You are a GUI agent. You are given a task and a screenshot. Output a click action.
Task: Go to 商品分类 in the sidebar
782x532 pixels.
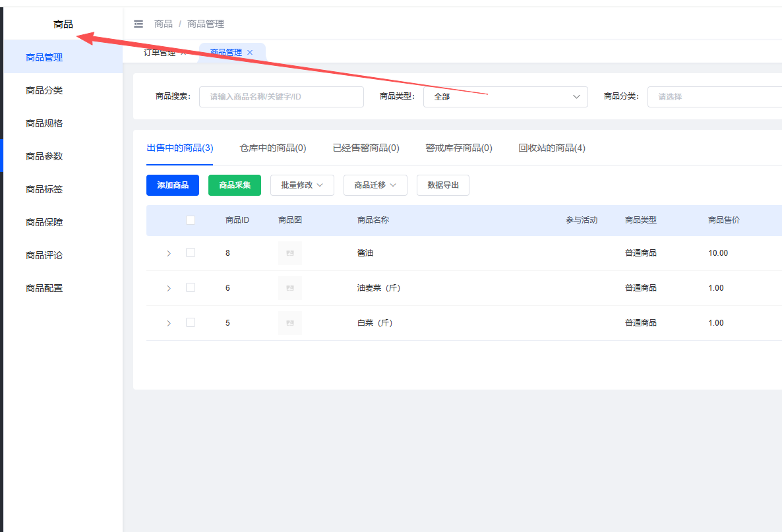point(44,90)
